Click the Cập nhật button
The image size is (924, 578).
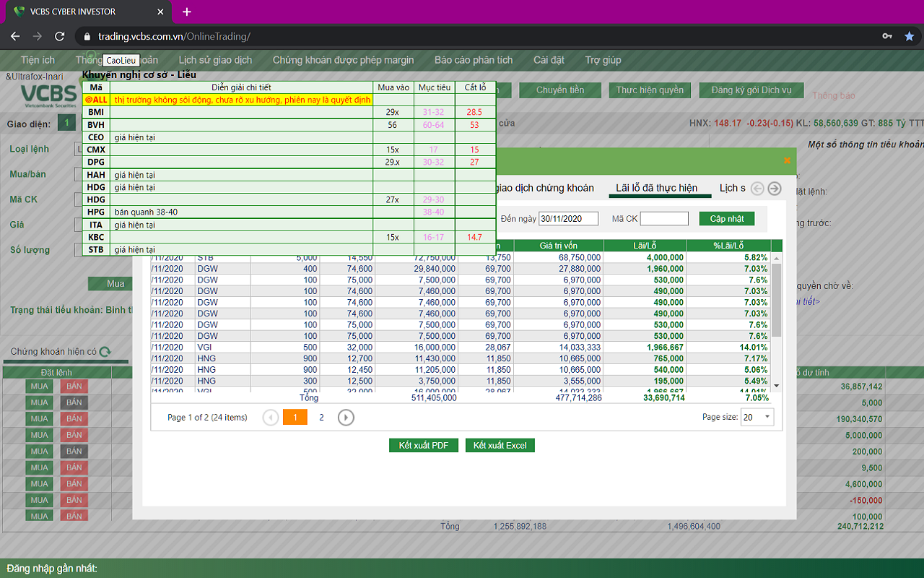[727, 218]
